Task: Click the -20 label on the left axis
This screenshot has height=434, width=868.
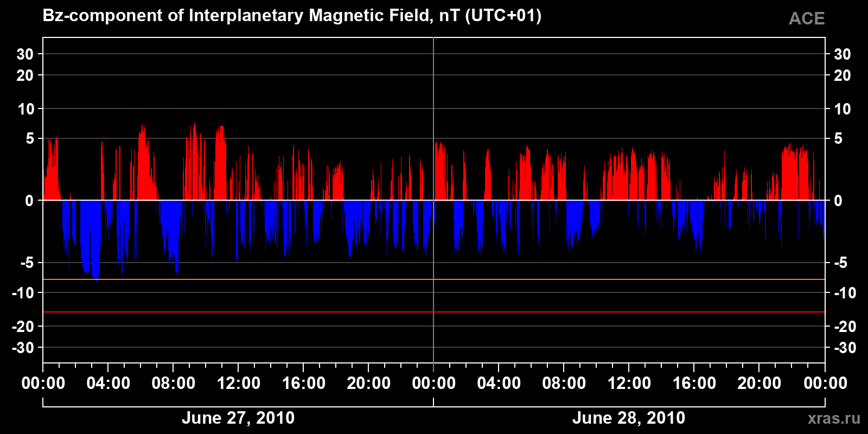Action: [x=23, y=327]
